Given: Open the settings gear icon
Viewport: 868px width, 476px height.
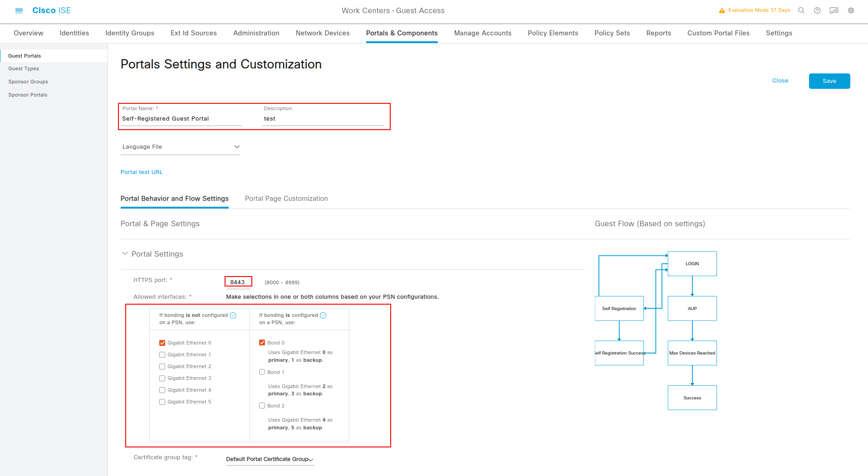Looking at the screenshot, I should [x=851, y=10].
